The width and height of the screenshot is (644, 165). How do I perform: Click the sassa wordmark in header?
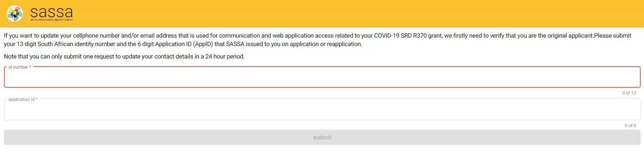[x=51, y=12]
